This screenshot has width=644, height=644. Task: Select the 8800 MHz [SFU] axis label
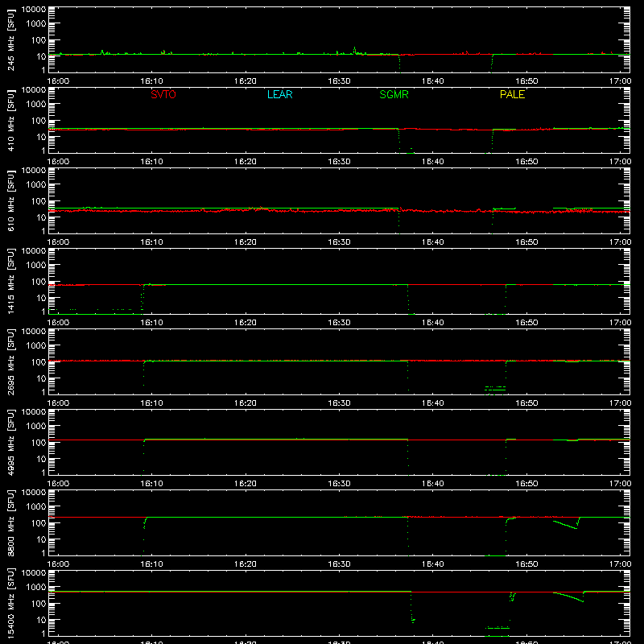pyautogui.click(x=10, y=522)
